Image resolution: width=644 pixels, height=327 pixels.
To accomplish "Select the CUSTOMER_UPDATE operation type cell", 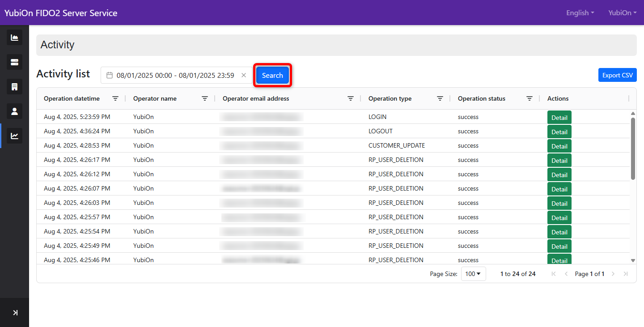I will [x=397, y=145].
